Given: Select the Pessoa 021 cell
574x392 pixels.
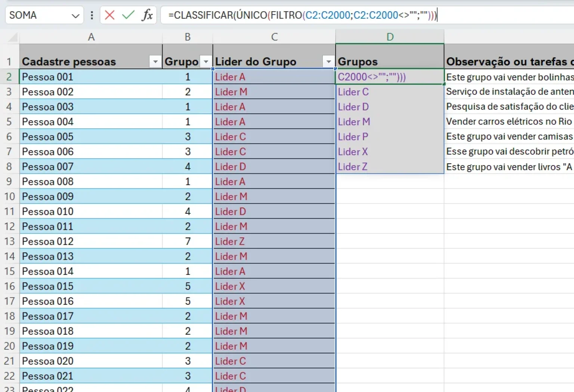Looking at the screenshot, I should pyautogui.click(x=91, y=376).
